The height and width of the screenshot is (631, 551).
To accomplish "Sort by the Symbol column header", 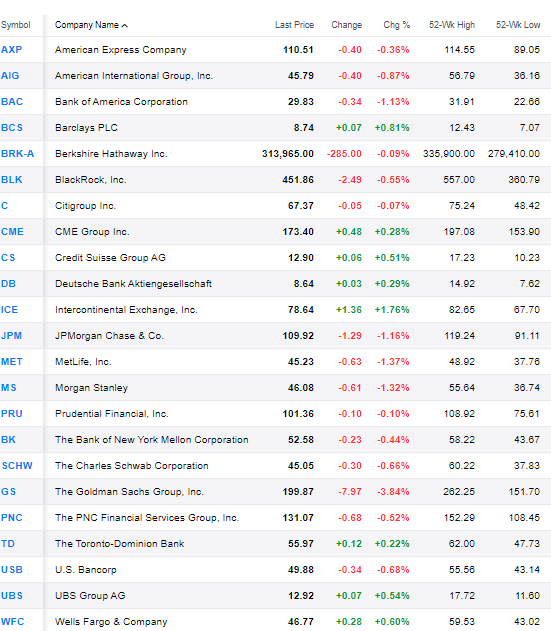I will (16, 25).
